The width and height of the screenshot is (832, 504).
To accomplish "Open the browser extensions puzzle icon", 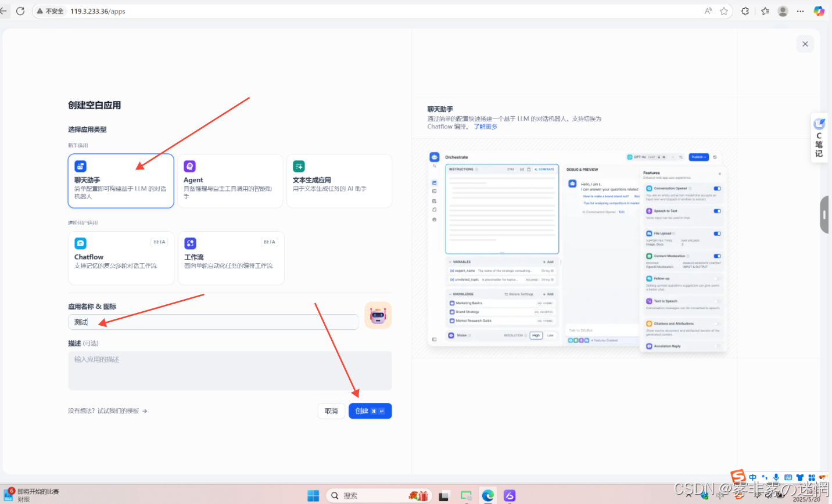I will click(745, 11).
